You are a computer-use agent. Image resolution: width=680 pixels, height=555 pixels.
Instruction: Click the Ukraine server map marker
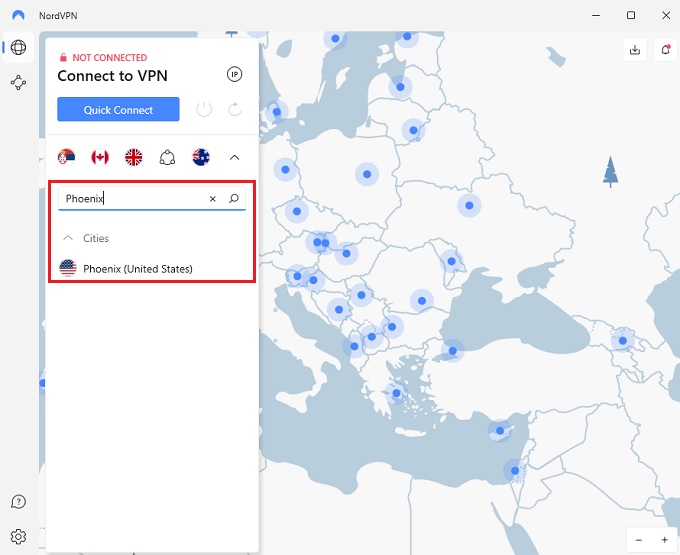pos(469,206)
